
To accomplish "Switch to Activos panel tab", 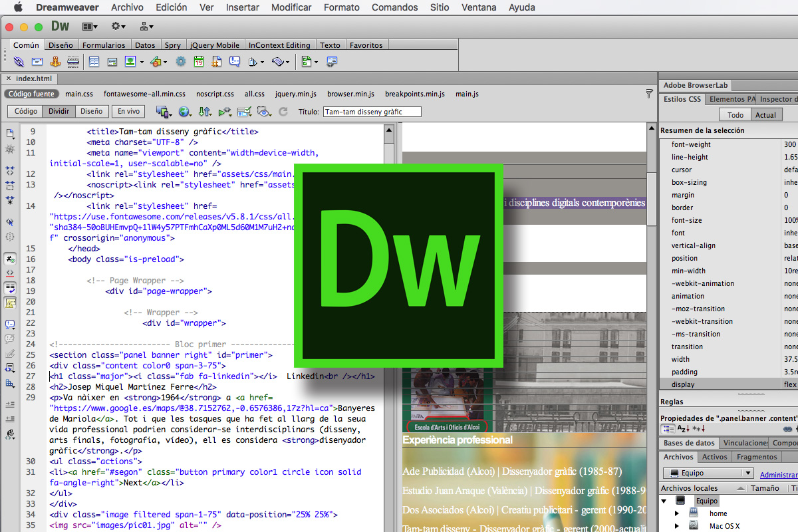I will (715, 457).
